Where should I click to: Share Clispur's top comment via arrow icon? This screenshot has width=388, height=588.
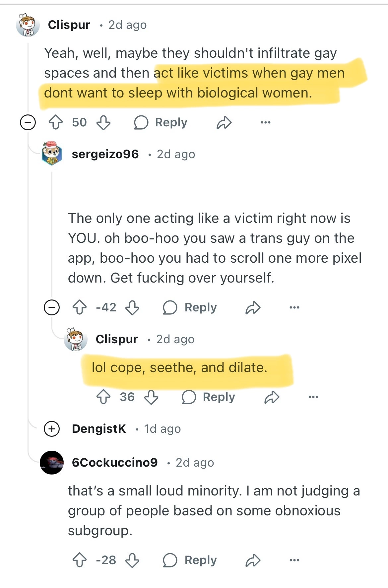[x=224, y=122]
